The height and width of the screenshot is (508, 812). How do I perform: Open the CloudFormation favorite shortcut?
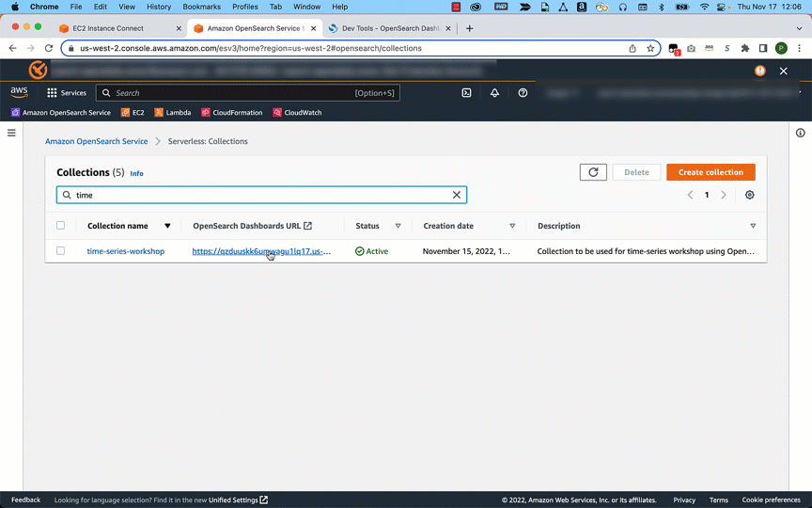click(x=232, y=113)
